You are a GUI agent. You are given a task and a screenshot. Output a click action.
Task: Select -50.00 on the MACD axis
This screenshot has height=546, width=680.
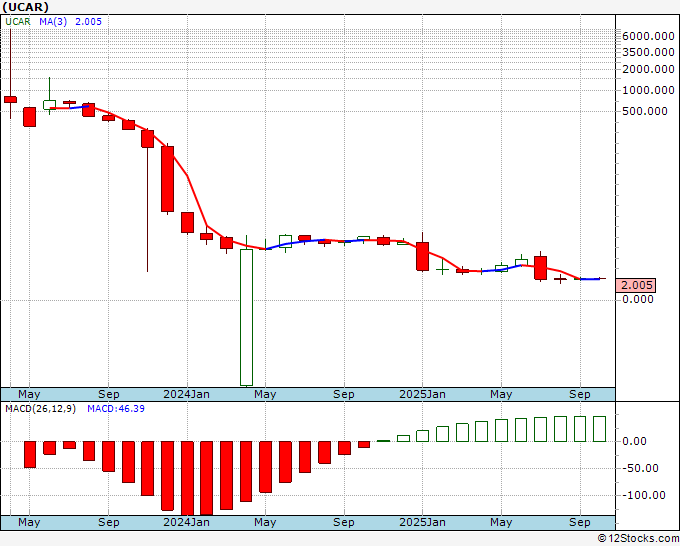(x=640, y=468)
